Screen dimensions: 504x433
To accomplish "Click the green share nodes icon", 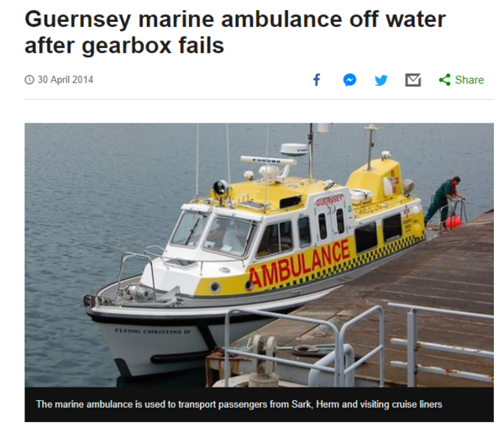I will click(x=445, y=80).
